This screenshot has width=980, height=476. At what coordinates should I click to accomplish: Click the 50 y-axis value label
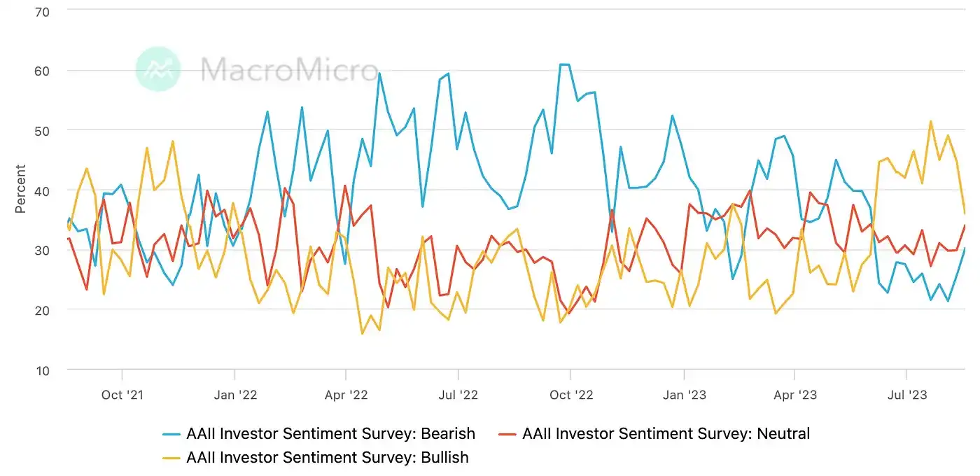click(41, 131)
